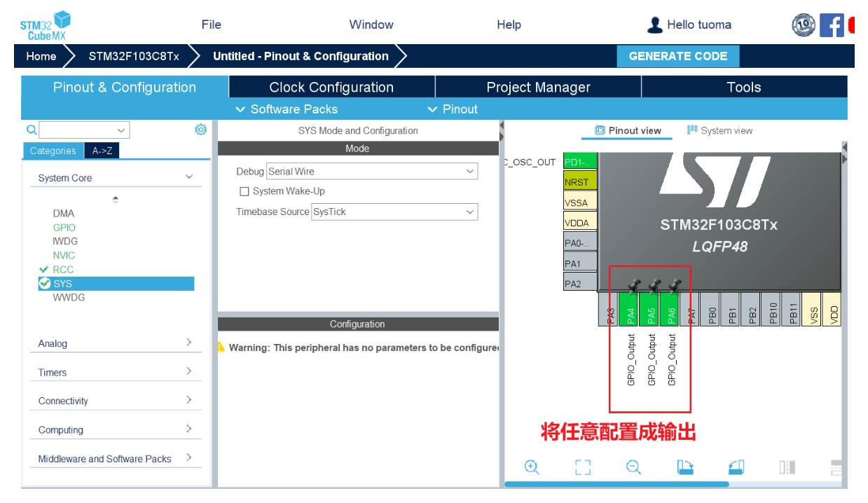The height and width of the screenshot is (503, 868).
Task: Select pin PA7 on the chip
Action: pos(691,309)
